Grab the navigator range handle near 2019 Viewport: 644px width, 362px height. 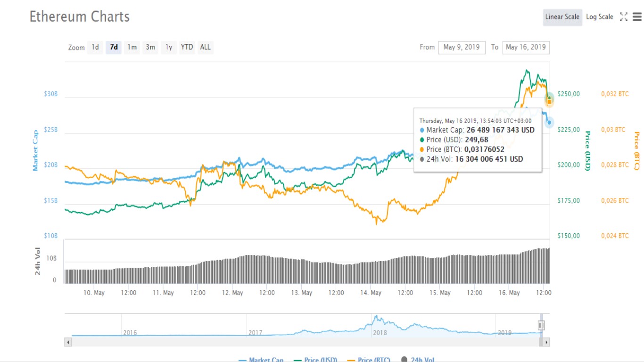coord(541,325)
